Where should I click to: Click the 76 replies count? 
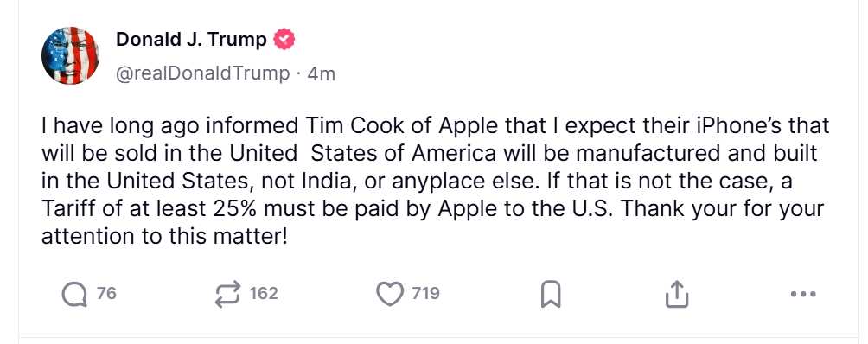(107, 294)
